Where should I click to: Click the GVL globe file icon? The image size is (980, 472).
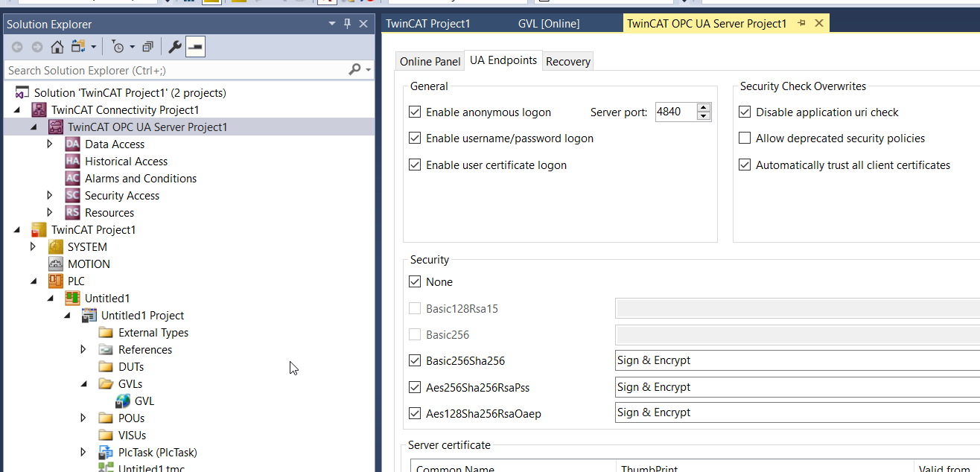(123, 401)
